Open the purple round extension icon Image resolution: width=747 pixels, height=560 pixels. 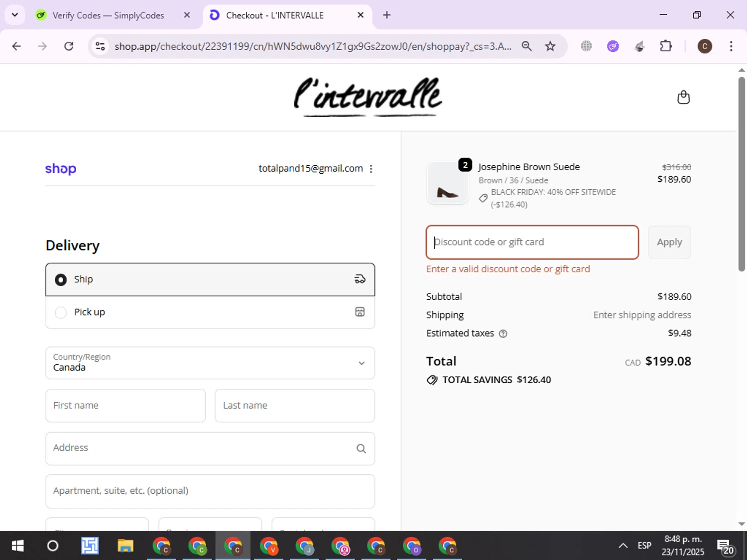(613, 46)
